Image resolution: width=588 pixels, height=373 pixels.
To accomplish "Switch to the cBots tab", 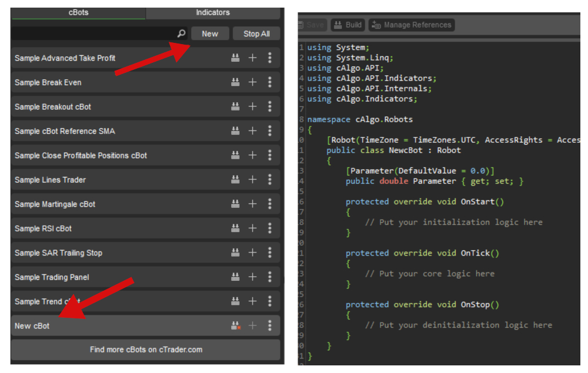I will 78,12.
